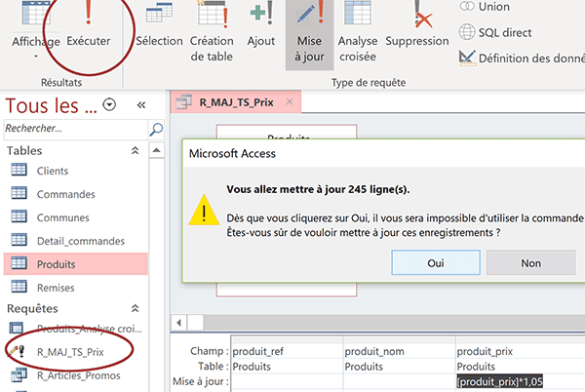Cancel the update with Non

point(531,263)
